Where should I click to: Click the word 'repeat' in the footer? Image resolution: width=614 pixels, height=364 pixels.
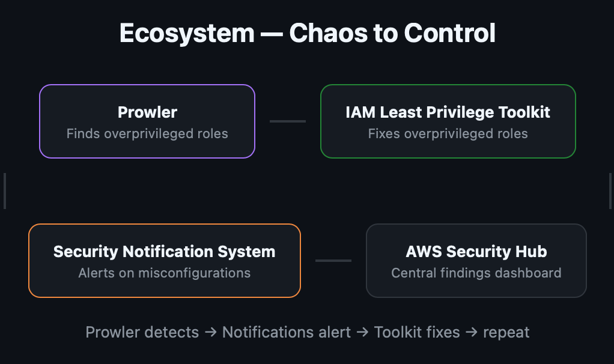pyautogui.click(x=506, y=332)
